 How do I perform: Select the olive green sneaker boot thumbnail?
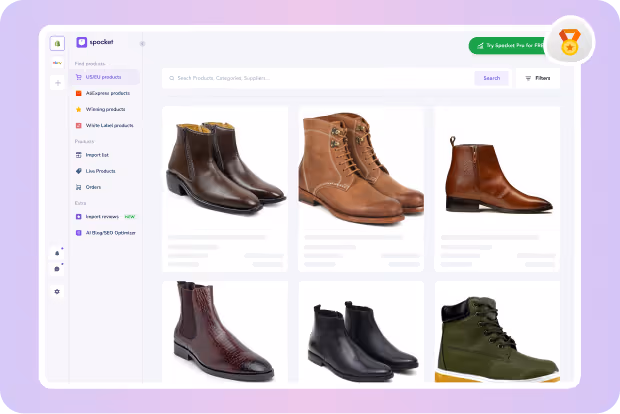click(x=497, y=339)
